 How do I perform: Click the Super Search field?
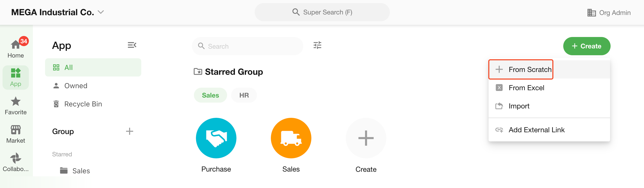(322, 12)
